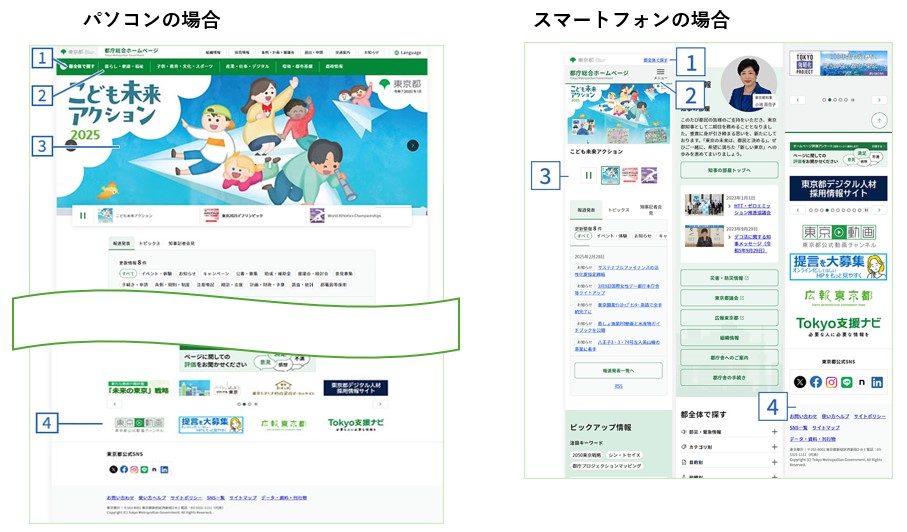Open 都全体で探す in PC green nav

(x=78, y=66)
